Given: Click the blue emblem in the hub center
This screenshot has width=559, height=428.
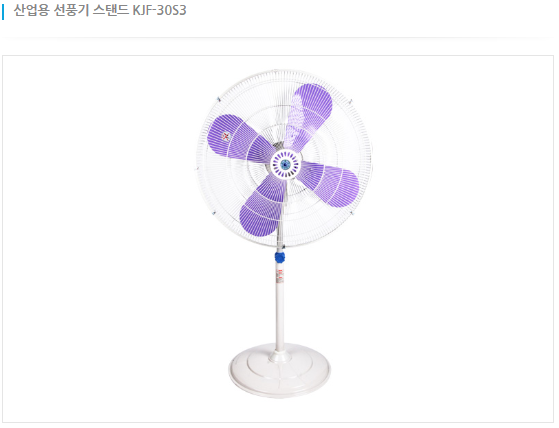Looking at the screenshot, I should tap(285, 164).
